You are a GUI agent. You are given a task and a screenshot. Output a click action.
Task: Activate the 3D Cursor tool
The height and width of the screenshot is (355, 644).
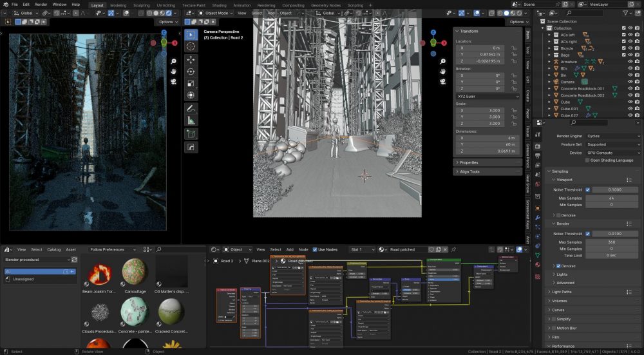(191, 47)
